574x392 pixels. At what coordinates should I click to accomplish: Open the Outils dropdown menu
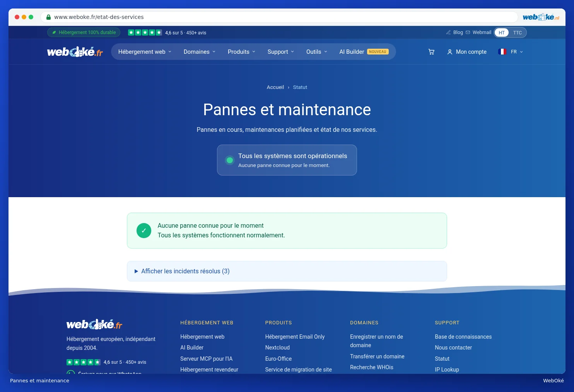(x=317, y=52)
